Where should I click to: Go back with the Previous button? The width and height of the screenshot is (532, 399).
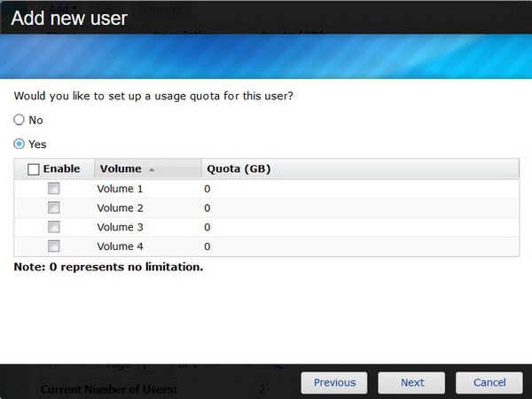point(334,383)
